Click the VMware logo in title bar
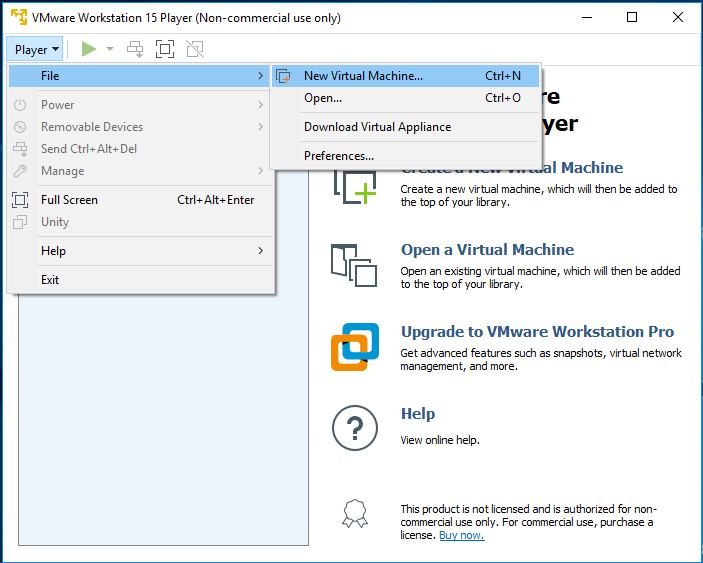 tap(18, 17)
